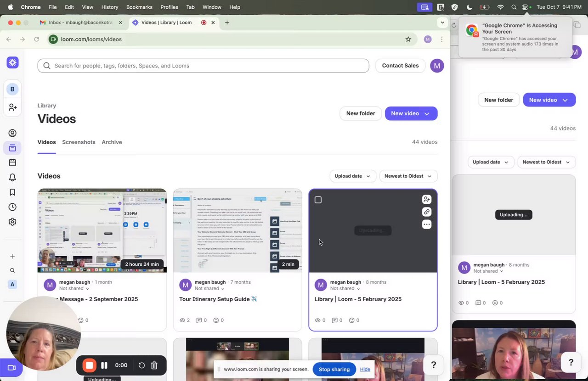Click the Loom search field
This screenshot has width=588, height=381.
[x=203, y=66]
